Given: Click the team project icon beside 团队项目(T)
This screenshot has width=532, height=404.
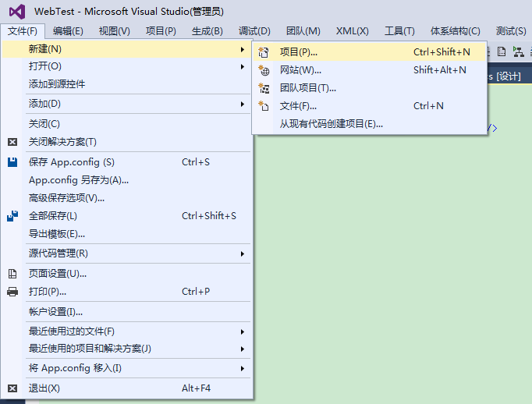Looking at the screenshot, I should (x=264, y=88).
